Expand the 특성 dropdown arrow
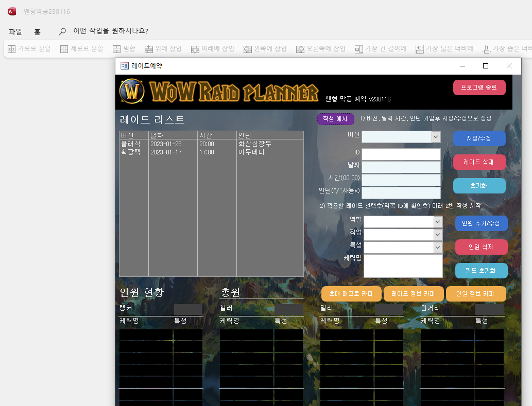Viewport: 532px width, 406px height. (438, 248)
